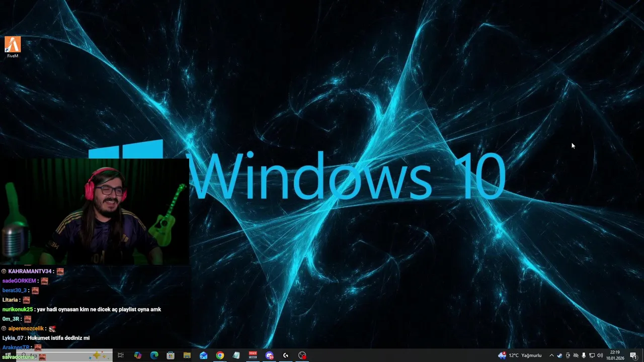644x362 pixels.
Task: Launch Microsoft Copilot from the taskbar
Action: tap(138, 355)
